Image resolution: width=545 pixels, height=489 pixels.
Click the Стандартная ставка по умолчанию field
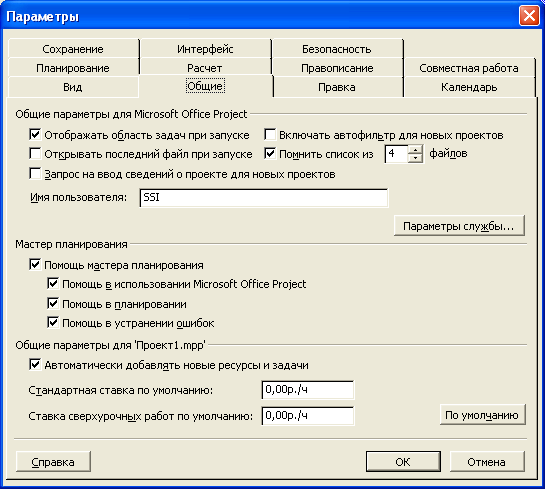[308, 390]
